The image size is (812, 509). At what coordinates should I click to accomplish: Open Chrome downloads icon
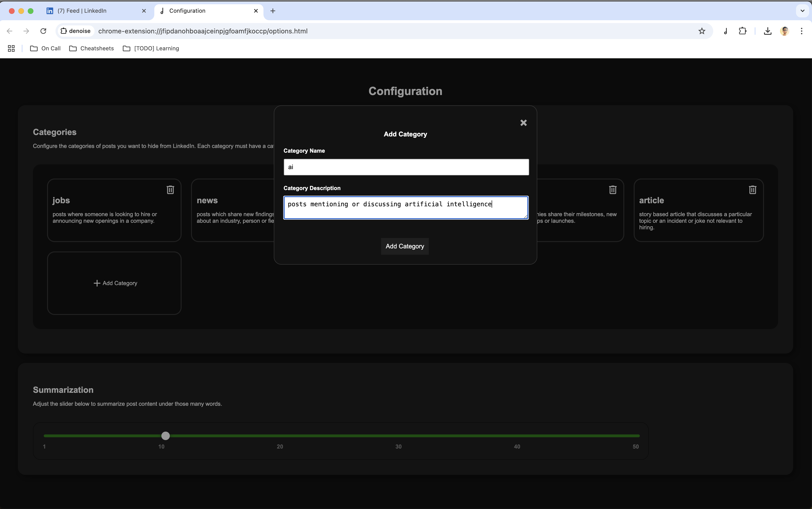pyautogui.click(x=768, y=31)
